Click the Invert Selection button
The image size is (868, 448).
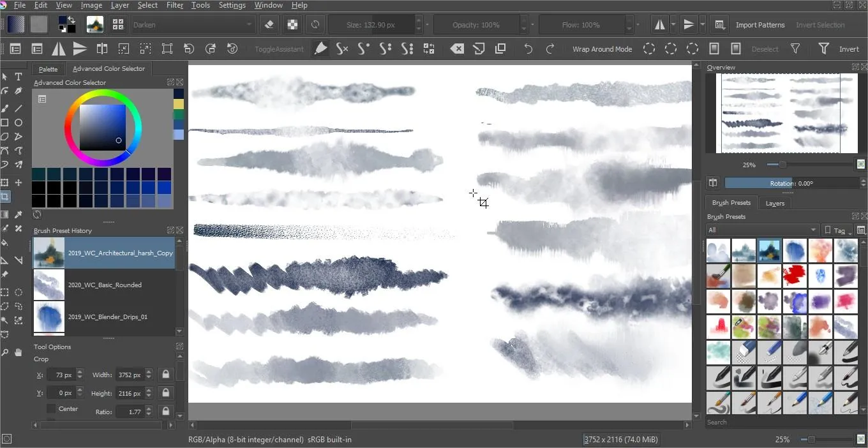click(x=820, y=25)
